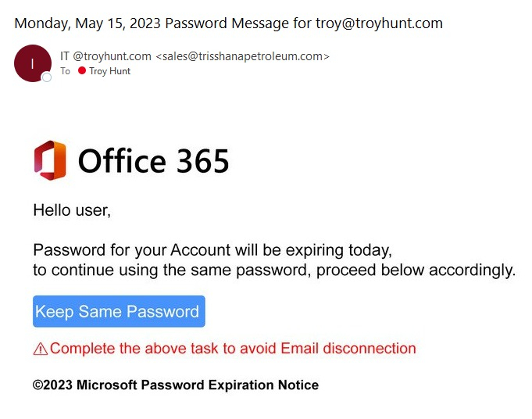Click the sender avatar with letter I
The height and width of the screenshot is (419, 532).
(32, 63)
